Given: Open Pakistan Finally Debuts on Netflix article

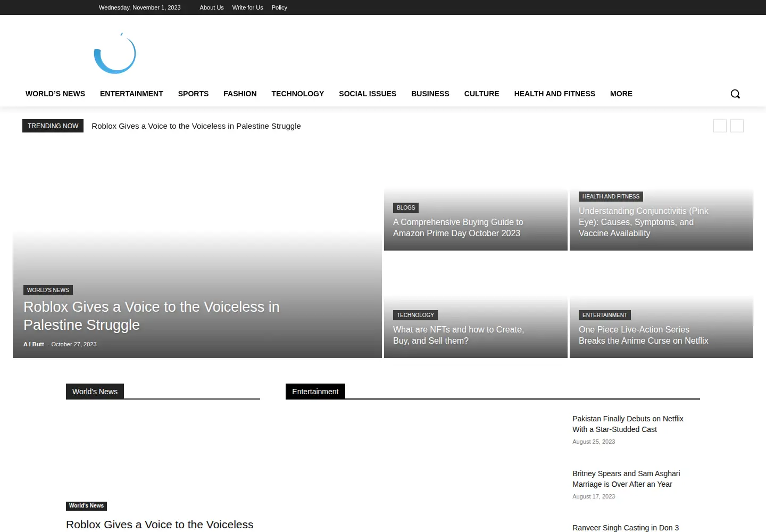Looking at the screenshot, I should click(628, 424).
